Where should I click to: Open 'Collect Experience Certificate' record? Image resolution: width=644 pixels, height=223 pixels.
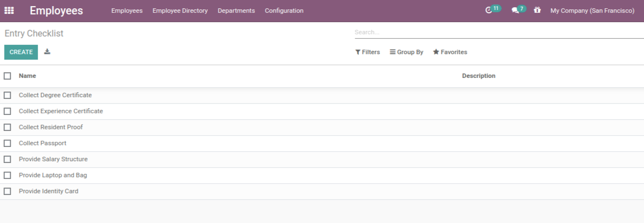click(x=61, y=111)
